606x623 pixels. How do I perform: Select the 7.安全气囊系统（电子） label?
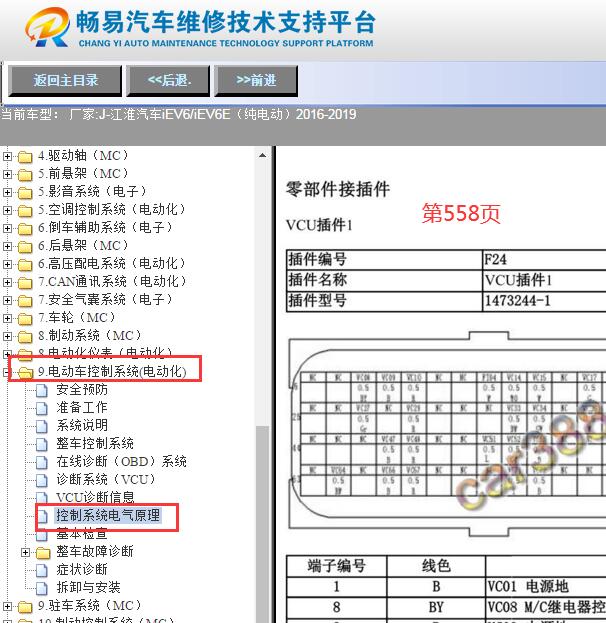(105, 299)
